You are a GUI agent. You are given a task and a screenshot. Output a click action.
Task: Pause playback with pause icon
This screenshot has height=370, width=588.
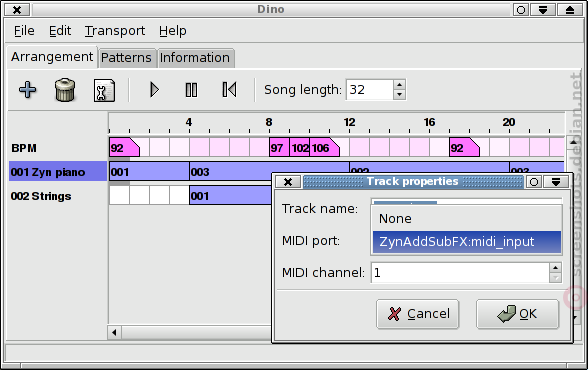pyautogui.click(x=191, y=90)
